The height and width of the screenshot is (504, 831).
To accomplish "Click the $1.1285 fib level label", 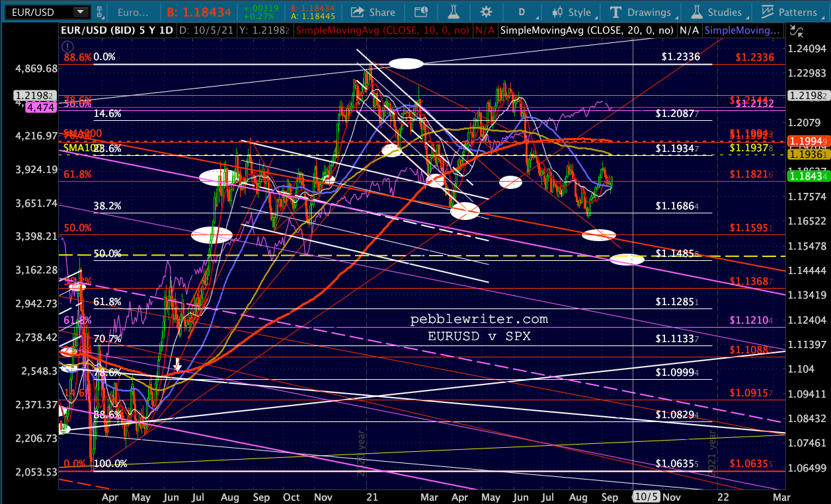I will 677,302.
